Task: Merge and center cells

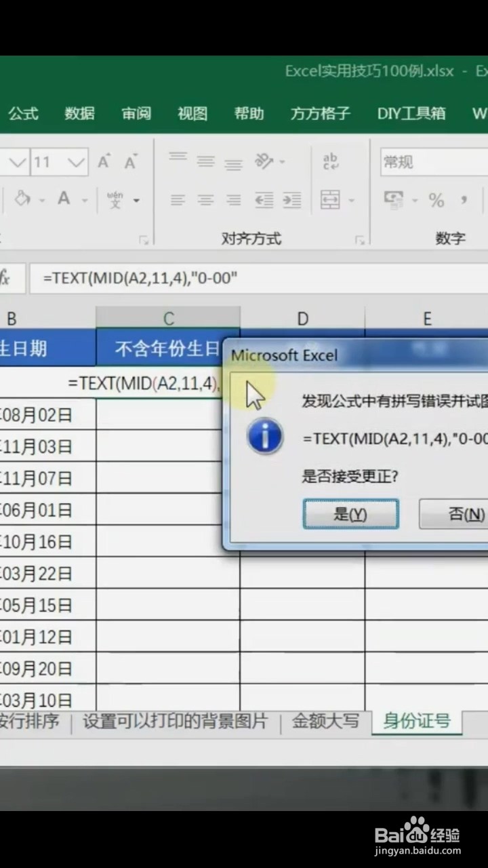Action: pos(330,200)
